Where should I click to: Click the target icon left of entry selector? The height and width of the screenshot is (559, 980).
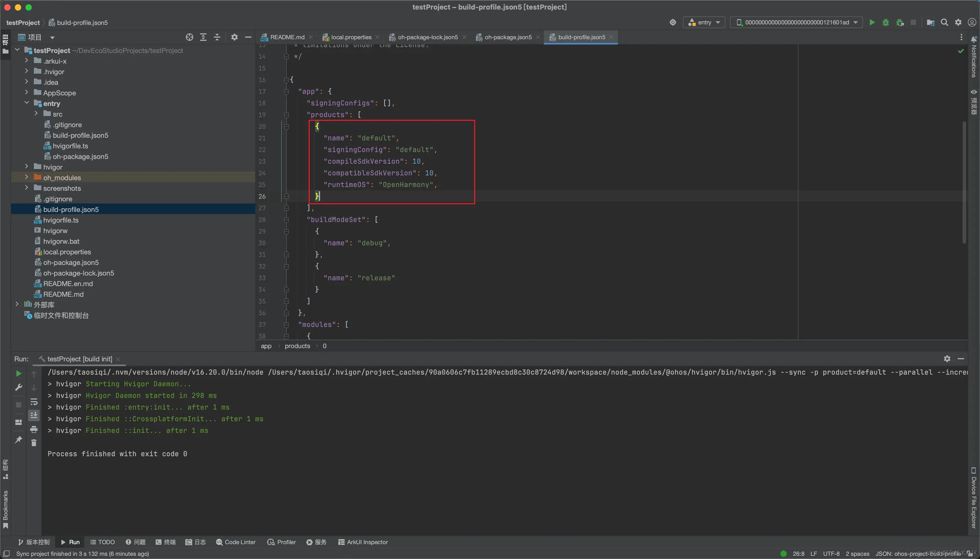pos(673,22)
